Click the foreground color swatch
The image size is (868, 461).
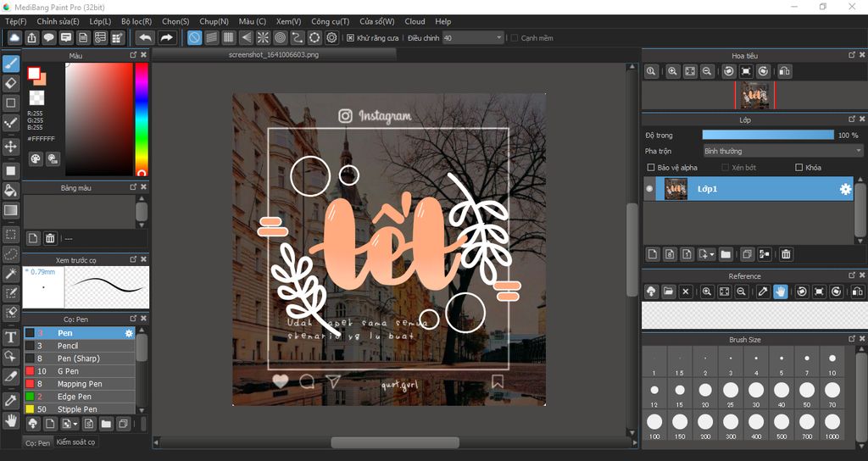point(34,73)
